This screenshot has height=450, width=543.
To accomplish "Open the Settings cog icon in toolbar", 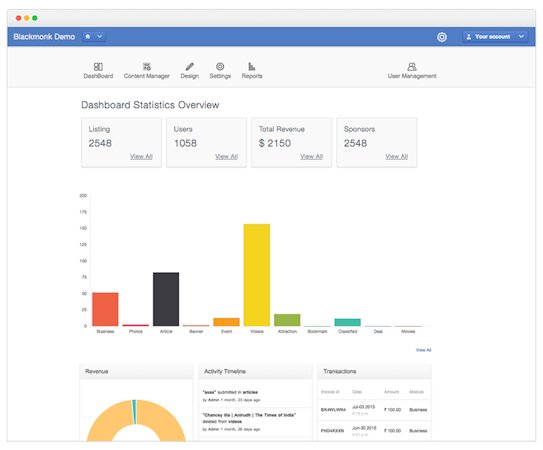I will coord(220,66).
